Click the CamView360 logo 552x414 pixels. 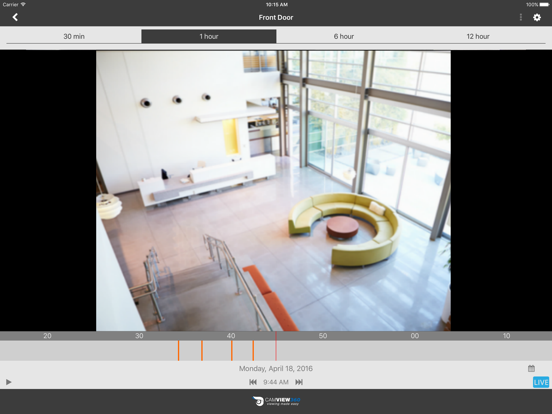[276, 401]
